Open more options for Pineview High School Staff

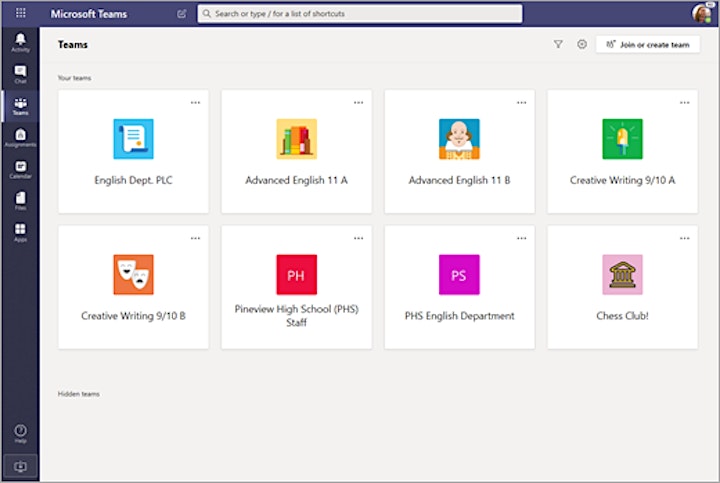(358, 238)
